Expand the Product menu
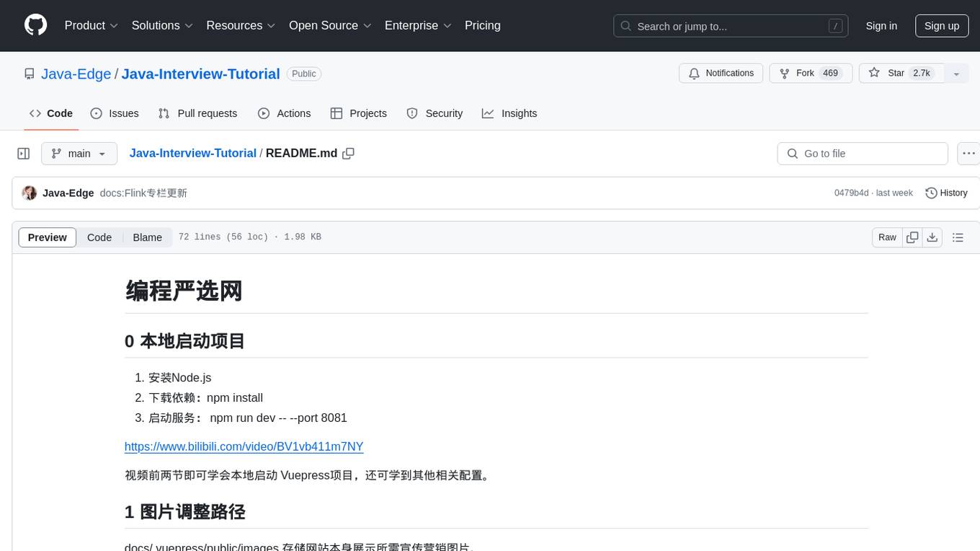This screenshot has height=551, width=980. 92,25
